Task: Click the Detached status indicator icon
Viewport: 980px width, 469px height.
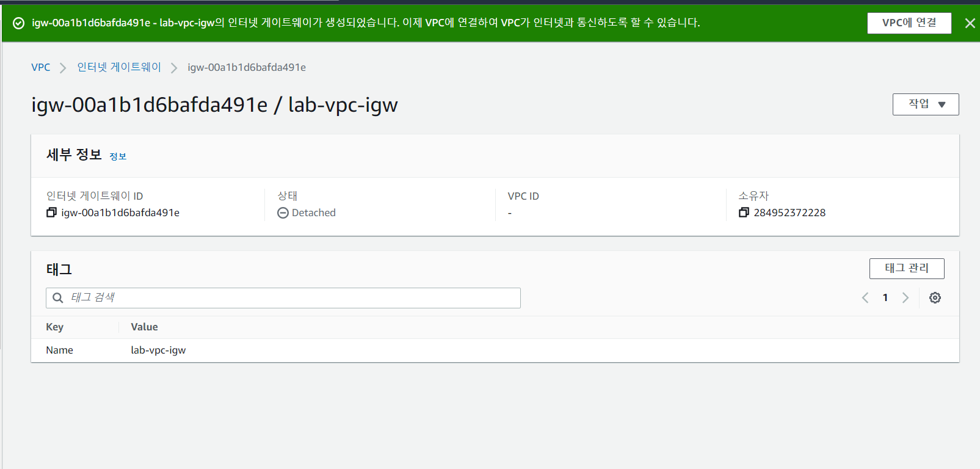Action: 283,213
